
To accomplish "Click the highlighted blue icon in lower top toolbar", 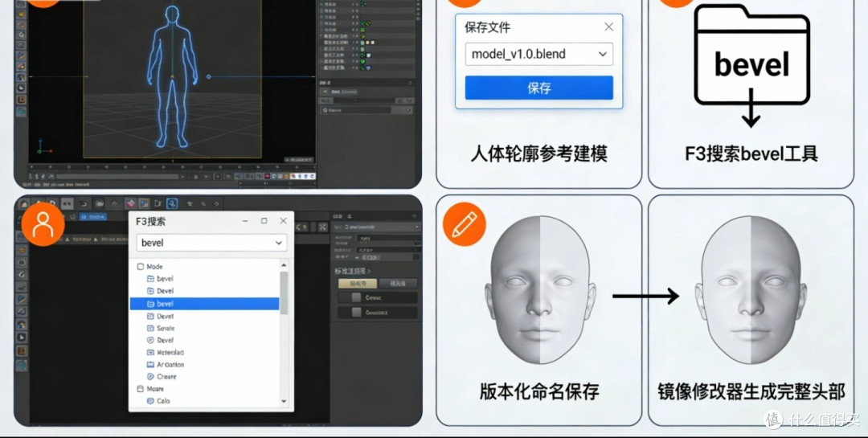I will coord(172,204).
